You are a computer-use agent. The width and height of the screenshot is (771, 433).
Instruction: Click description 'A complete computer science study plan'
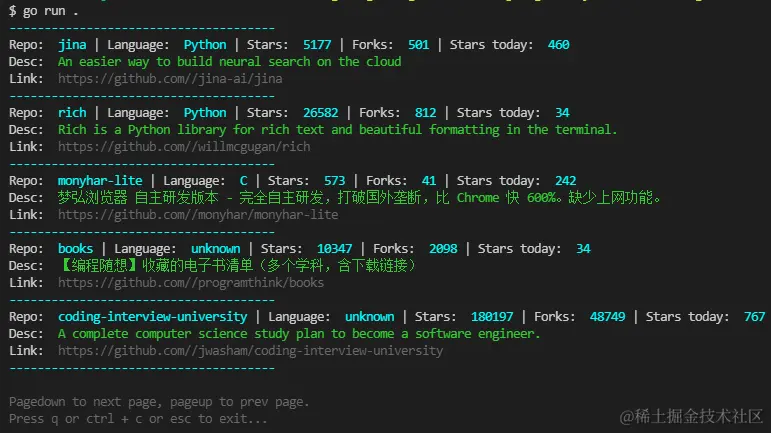click(299, 334)
